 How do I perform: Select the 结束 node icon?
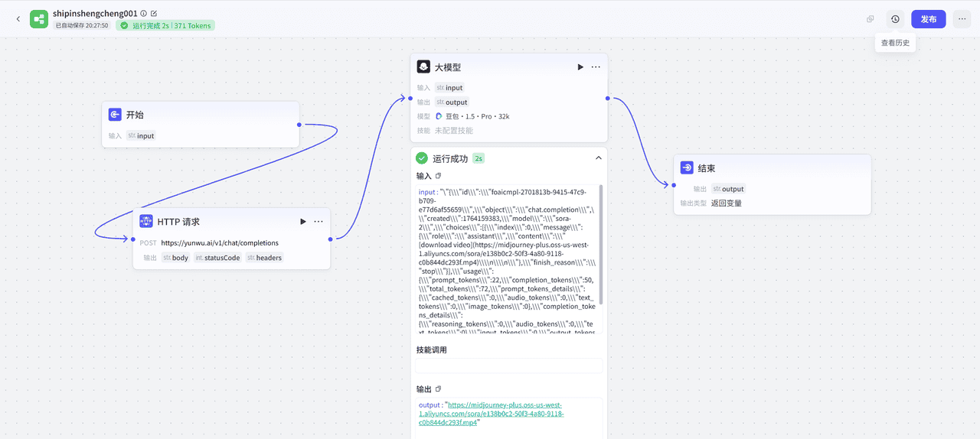pyautogui.click(x=687, y=168)
